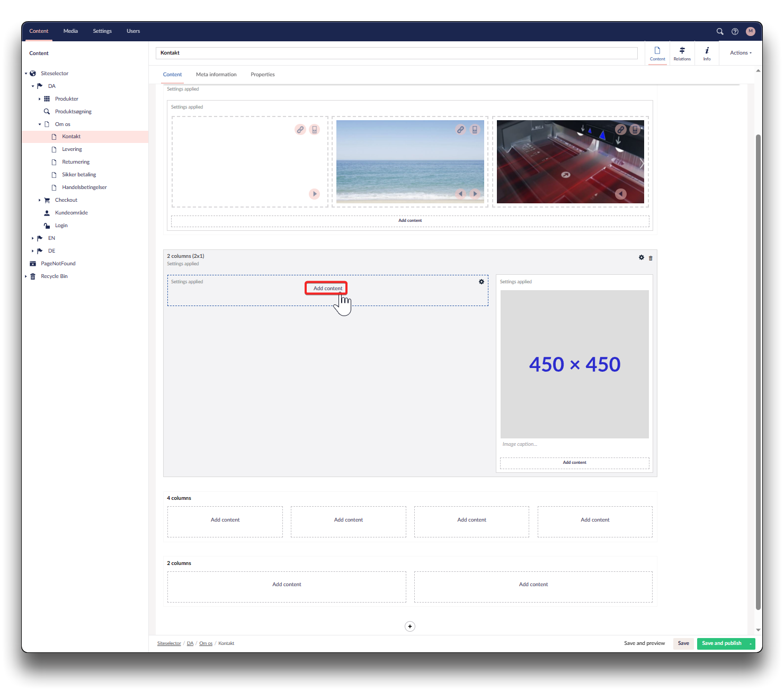
Task: Click the person icon beside Kundeområde
Action: tap(47, 213)
